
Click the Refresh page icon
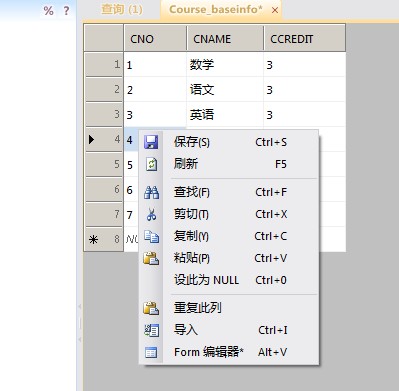click(x=151, y=164)
